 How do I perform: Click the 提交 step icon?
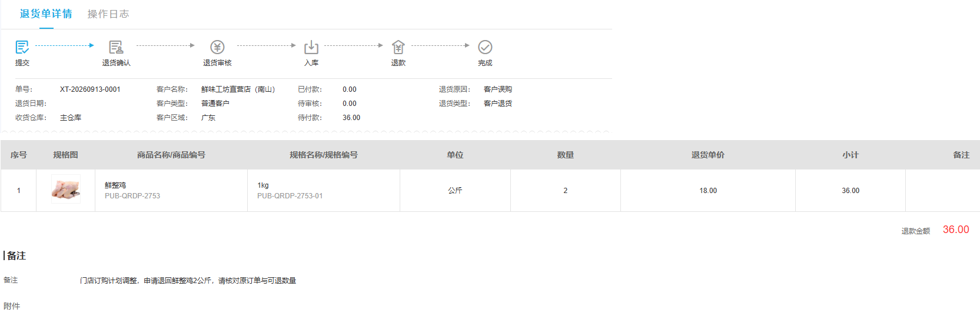click(22, 46)
